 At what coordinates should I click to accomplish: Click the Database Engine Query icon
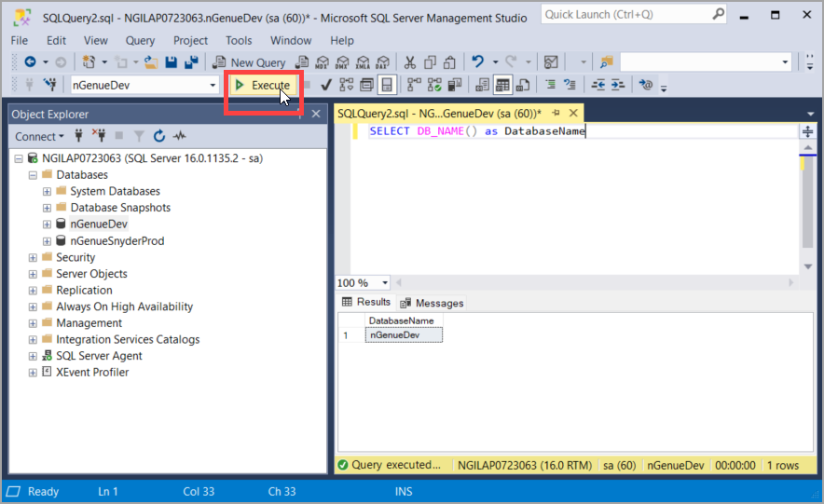click(302, 62)
